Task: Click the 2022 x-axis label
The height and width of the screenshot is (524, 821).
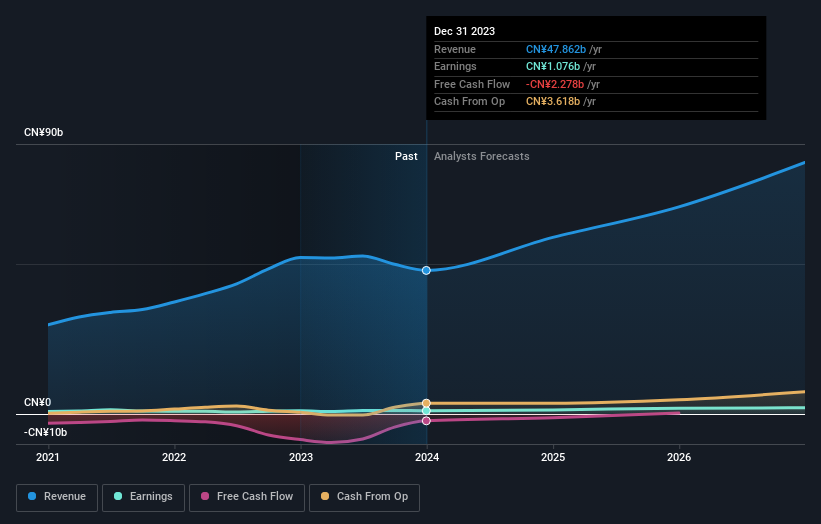Action: [x=174, y=457]
